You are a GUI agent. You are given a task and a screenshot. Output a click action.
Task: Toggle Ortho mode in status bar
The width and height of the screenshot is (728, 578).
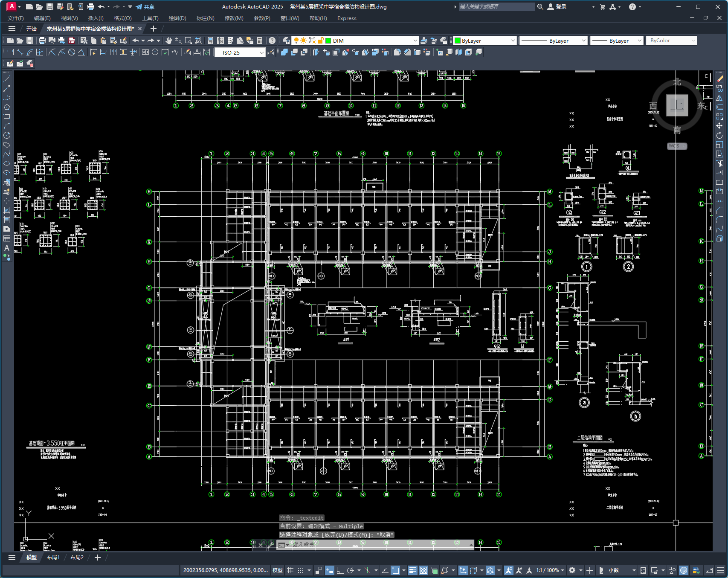point(340,570)
